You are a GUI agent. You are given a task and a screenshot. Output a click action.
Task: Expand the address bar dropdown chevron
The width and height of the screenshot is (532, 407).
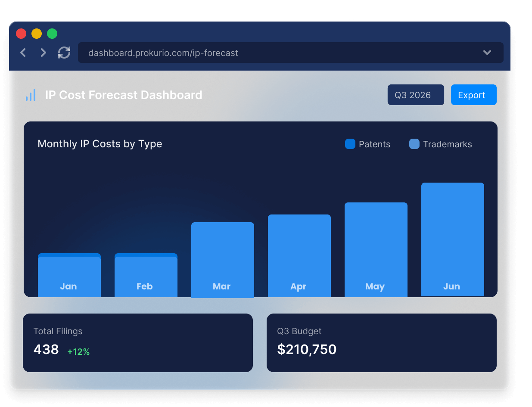pos(487,53)
